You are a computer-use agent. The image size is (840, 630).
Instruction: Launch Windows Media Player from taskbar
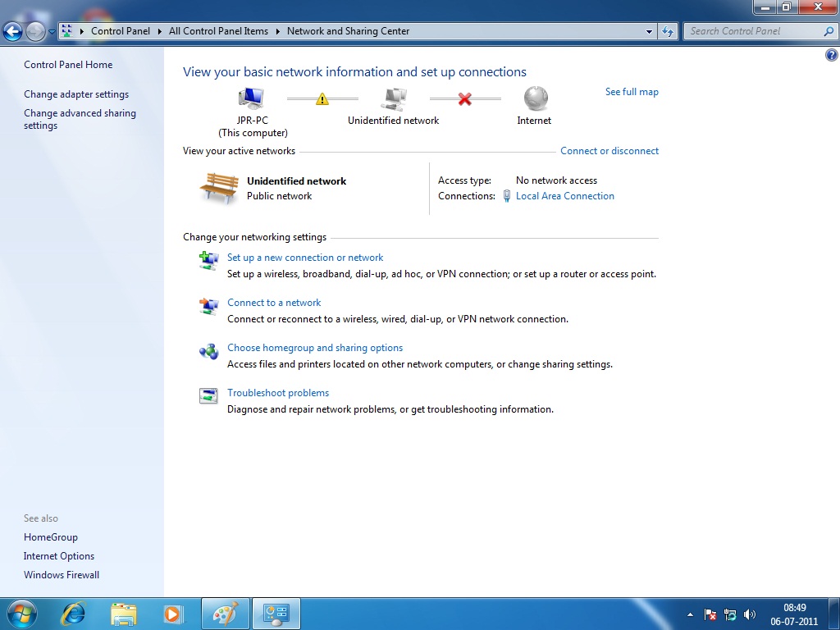point(172,614)
